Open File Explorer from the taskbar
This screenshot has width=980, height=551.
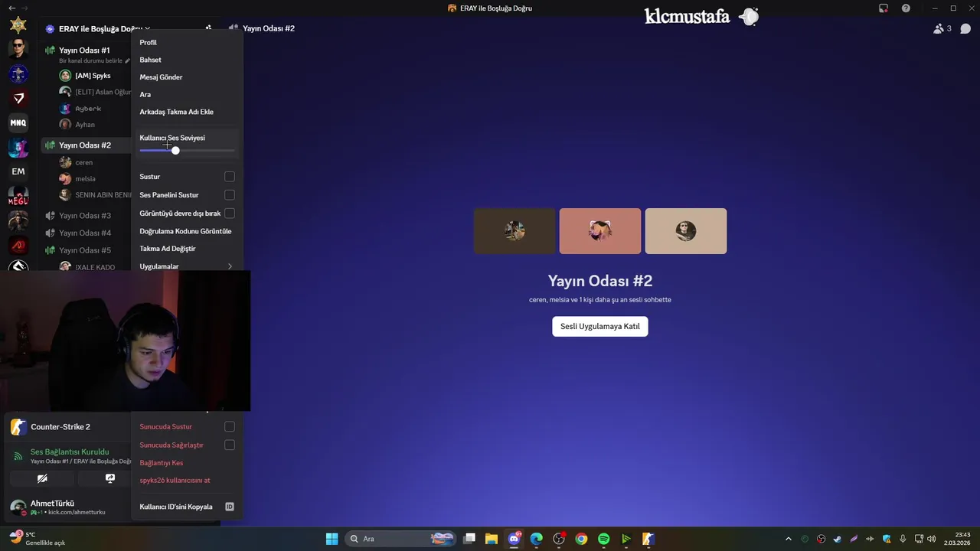(492, 539)
